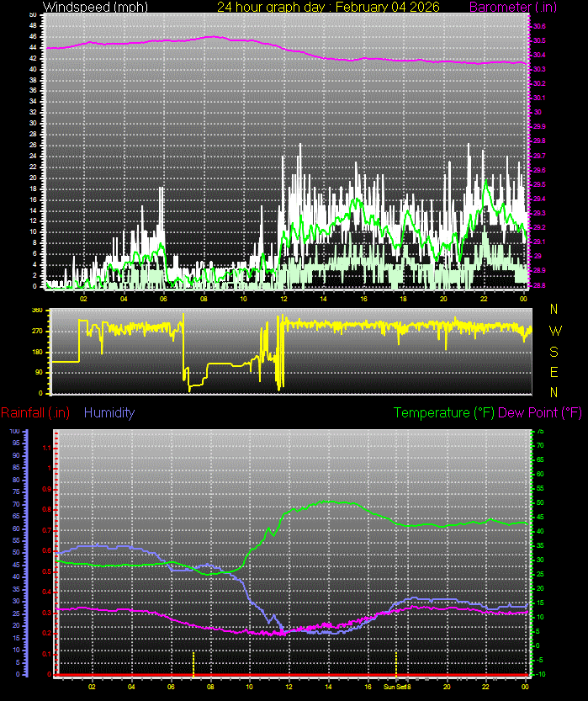Image resolution: width=588 pixels, height=701 pixels.
Task: Click the sunrise marker near hour 07
Action: (193, 664)
